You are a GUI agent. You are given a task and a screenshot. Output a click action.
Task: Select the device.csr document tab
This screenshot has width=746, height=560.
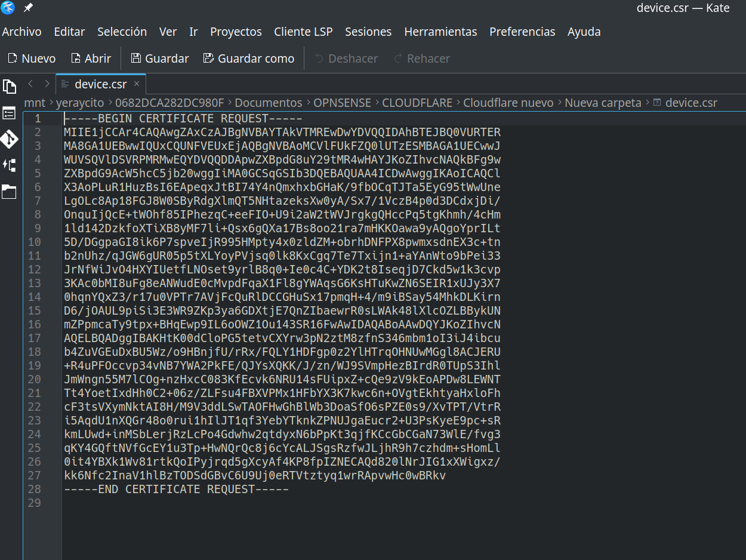pos(100,84)
